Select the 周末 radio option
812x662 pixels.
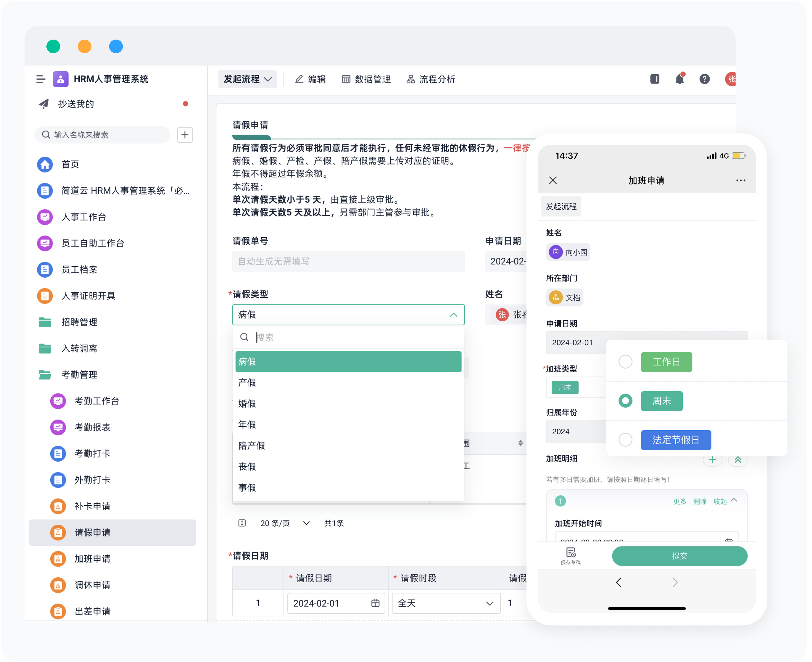(625, 401)
